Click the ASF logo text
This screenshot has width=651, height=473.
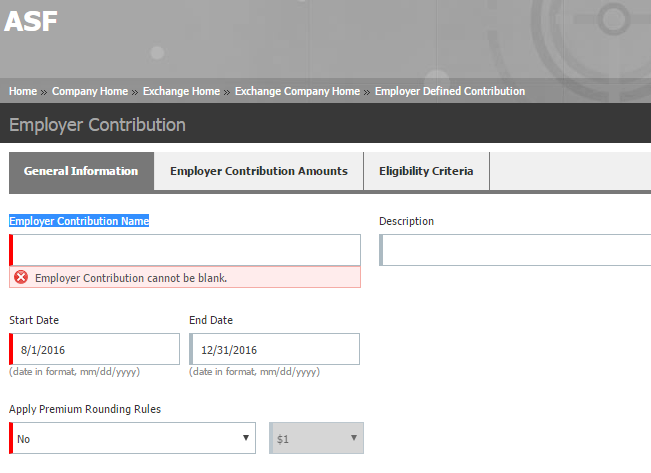31,22
